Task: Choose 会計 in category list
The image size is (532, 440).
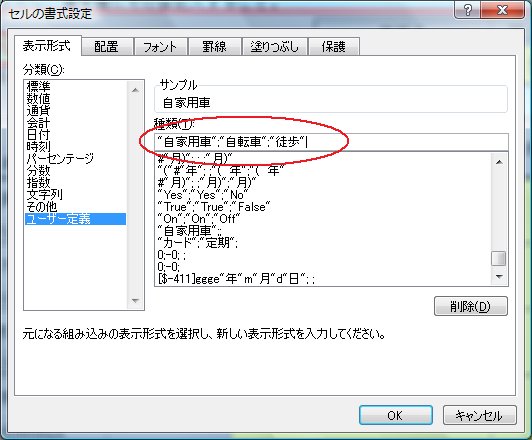Action: (75, 122)
